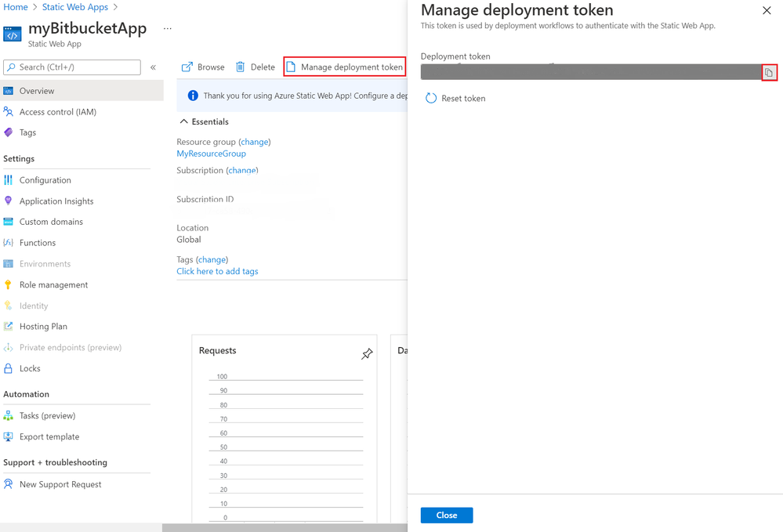Open the ellipsis menu next to myBitbucketApp

(167, 28)
